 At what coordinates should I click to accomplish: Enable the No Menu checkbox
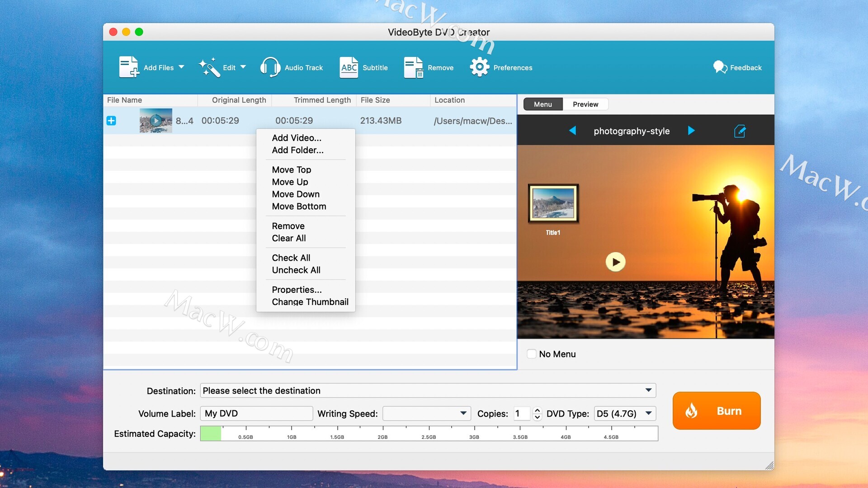532,354
